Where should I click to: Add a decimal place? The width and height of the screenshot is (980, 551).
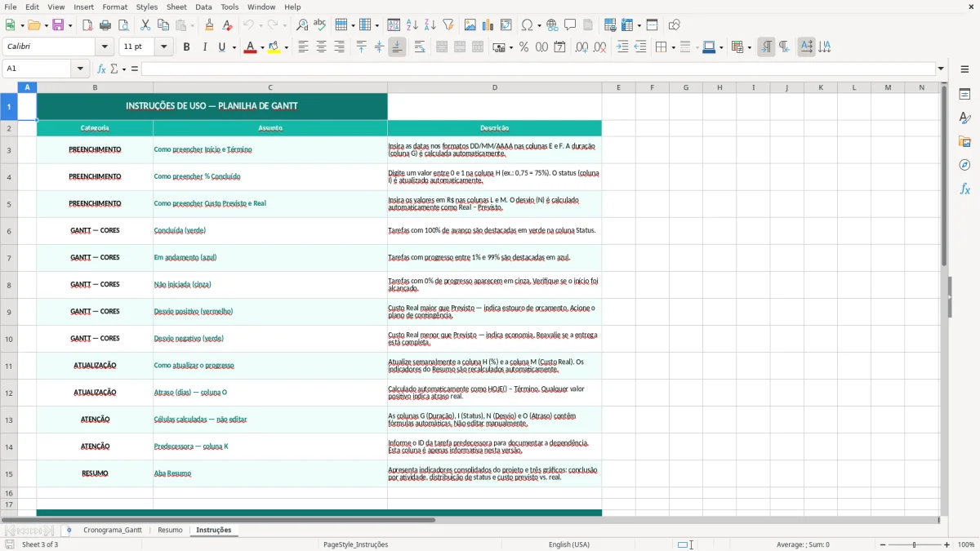581,47
